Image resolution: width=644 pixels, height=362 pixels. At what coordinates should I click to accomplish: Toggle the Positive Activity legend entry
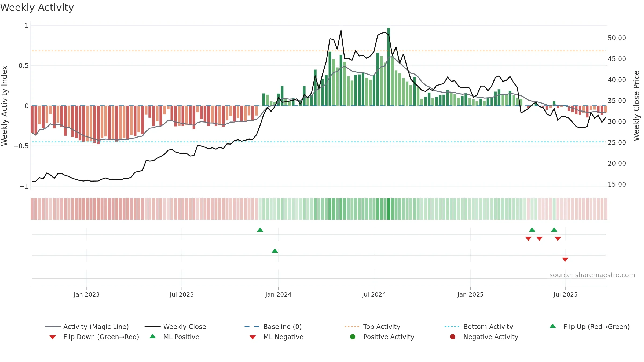click(x=382, y=337)
